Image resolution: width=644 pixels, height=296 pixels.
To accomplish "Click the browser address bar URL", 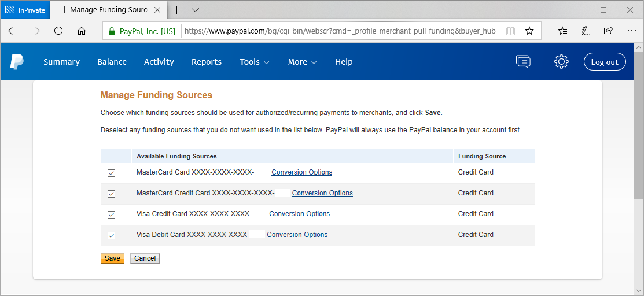I will coord(340,31).
